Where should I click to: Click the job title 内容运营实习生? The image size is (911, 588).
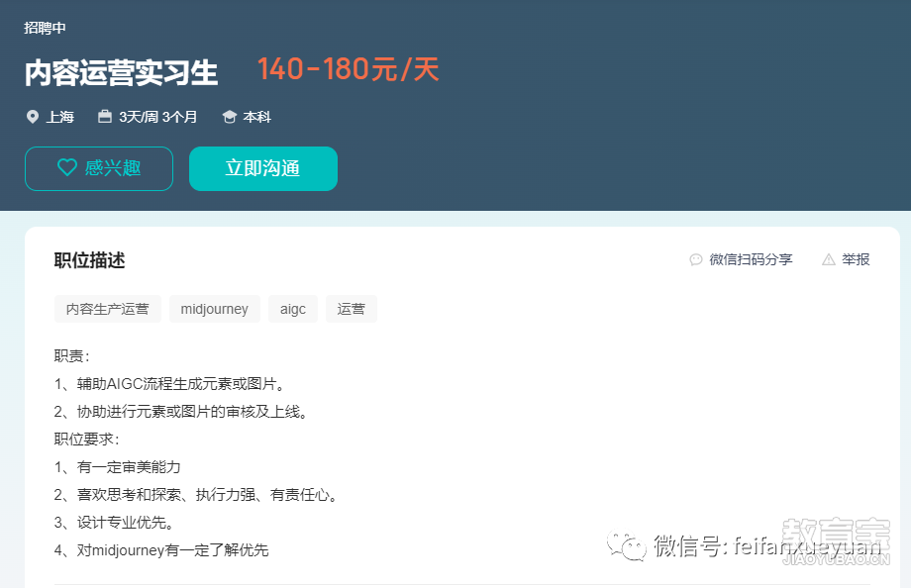(122, 73)
